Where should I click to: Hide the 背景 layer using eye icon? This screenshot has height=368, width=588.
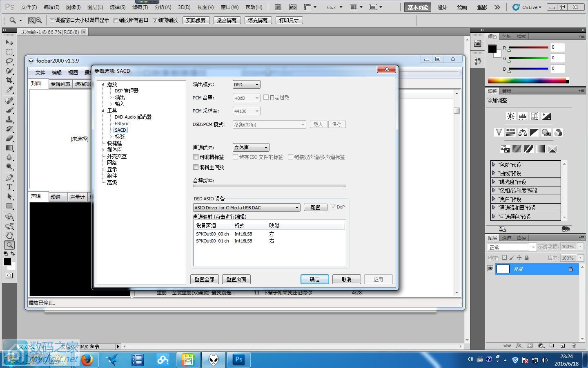click(490, 269)
